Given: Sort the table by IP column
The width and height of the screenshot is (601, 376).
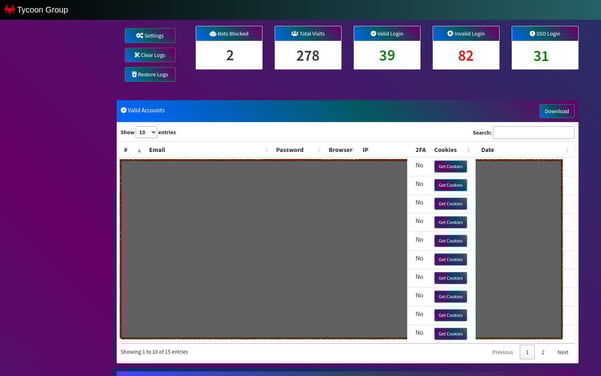Looking at the screenshot, I should [365, 150].
